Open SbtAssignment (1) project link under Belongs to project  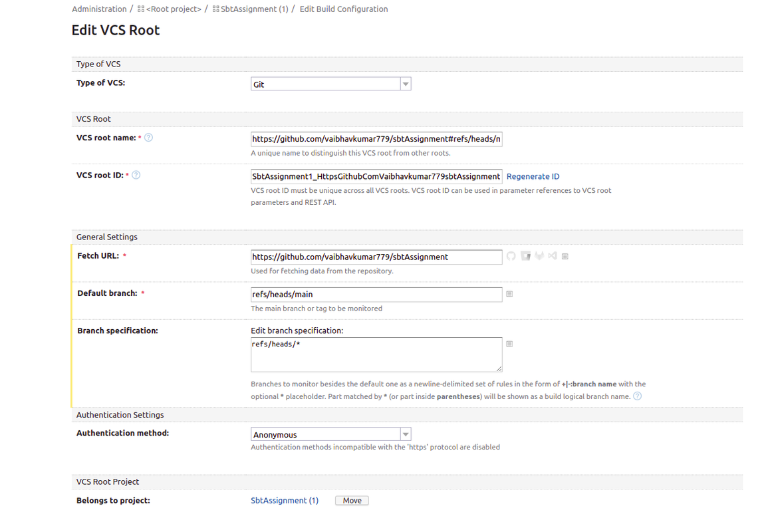285,500
